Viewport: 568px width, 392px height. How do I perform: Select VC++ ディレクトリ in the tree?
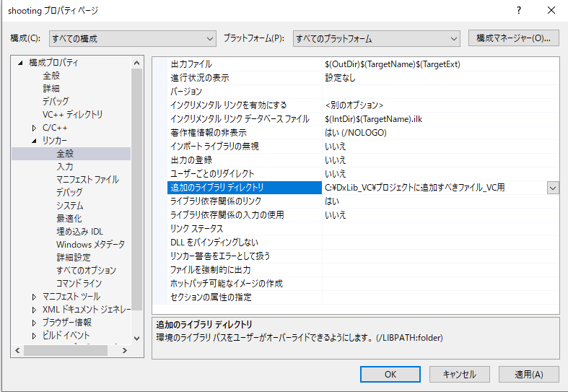pyautogui.click(x=72, y=115)
